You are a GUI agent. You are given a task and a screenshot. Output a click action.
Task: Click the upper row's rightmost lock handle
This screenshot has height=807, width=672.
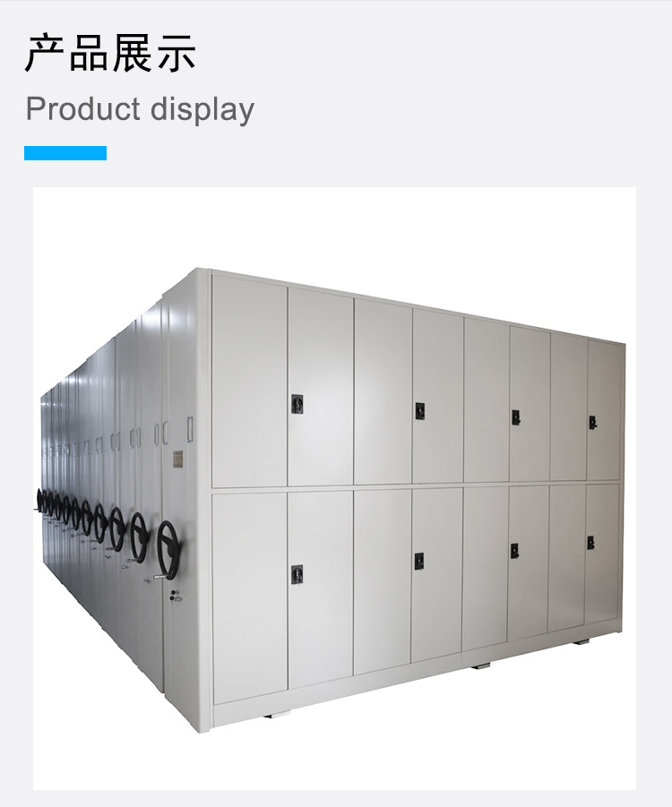click(x=592, y=423)
